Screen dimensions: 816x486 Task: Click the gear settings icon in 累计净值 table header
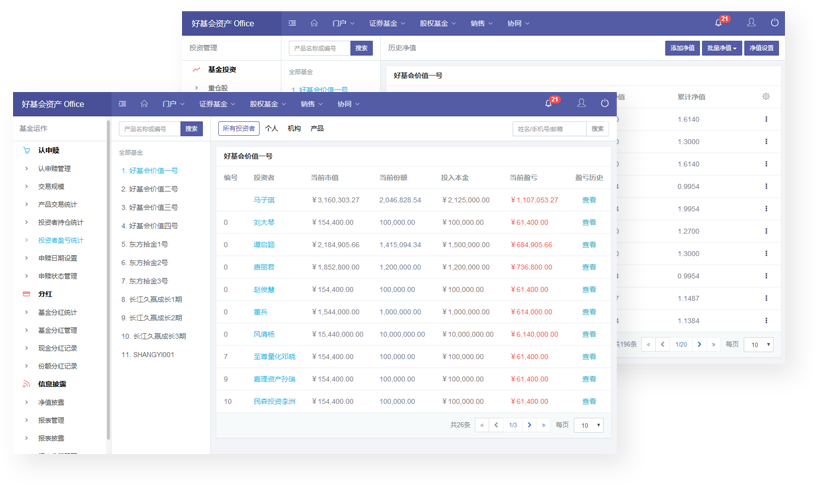click(766, 97)
